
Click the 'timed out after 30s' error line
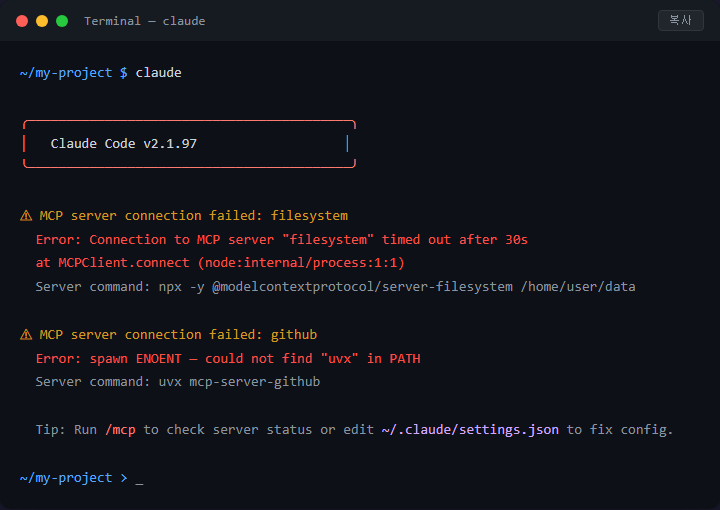click(282, 240)
